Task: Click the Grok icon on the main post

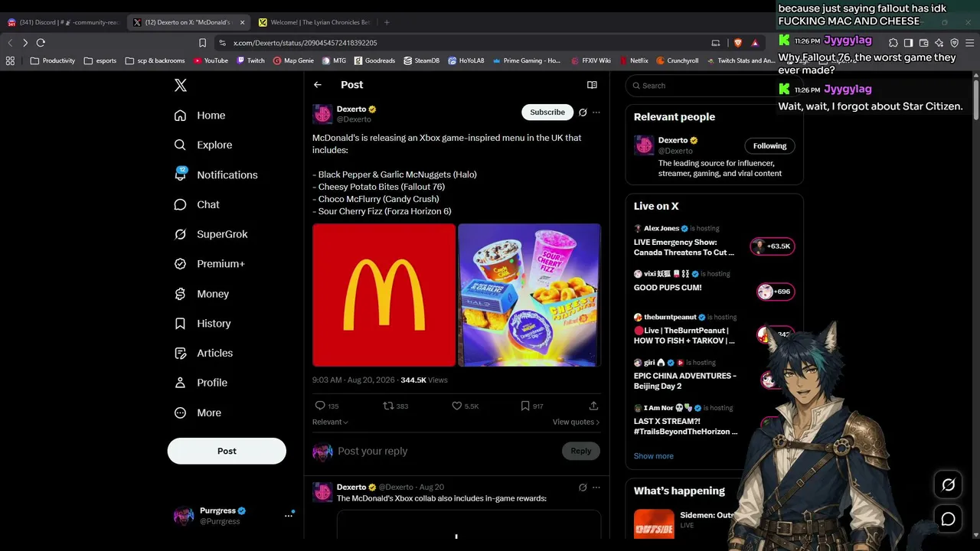Action: click(583, 112)
